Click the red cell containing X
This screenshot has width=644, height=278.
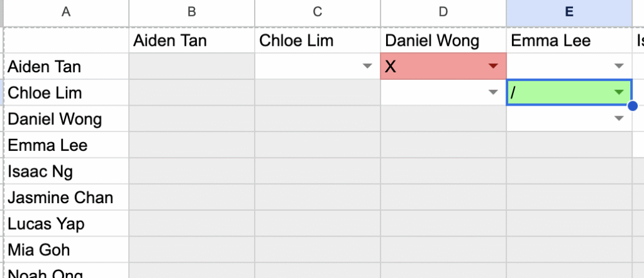434,67
